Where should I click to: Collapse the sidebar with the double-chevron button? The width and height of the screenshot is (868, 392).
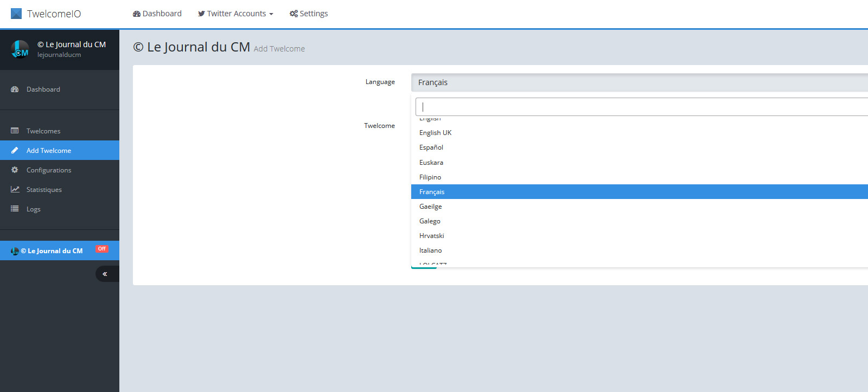[x=107, y=274]
